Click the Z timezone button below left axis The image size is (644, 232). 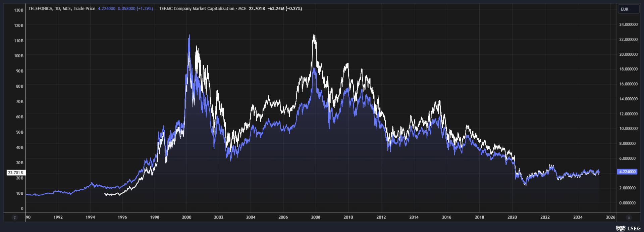point(14,218)
